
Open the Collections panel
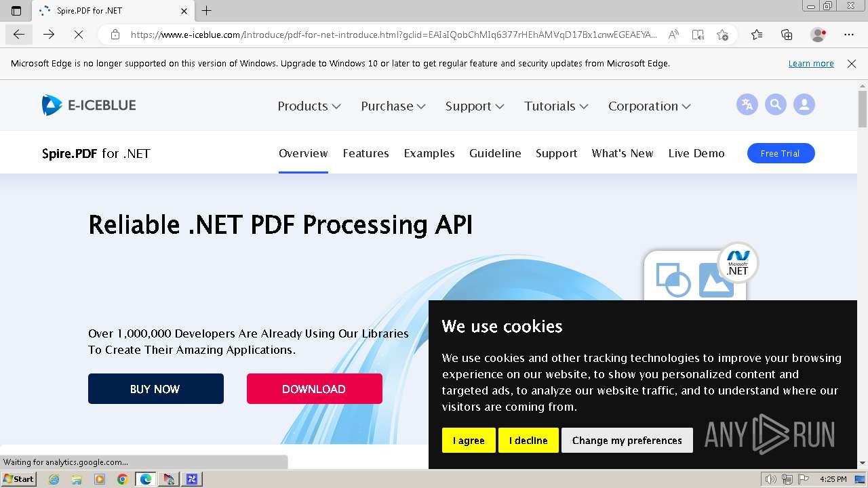(x=787, y=35)
